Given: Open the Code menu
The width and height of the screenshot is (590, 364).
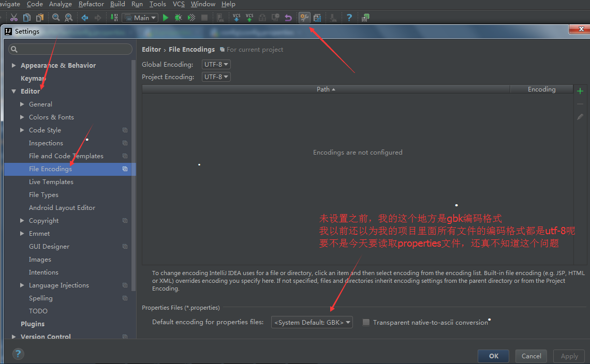Looking at the screenshot, I should coord(35,4).
